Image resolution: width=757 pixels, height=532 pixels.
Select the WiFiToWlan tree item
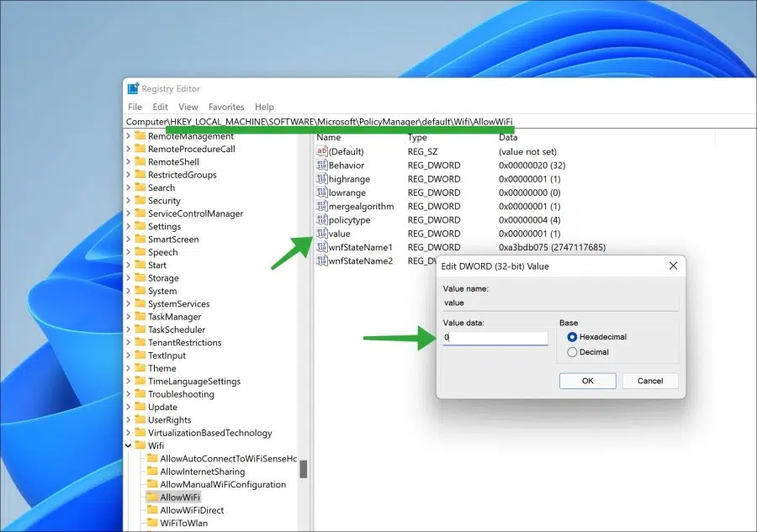pyautogui.click(x=183, y=523)
